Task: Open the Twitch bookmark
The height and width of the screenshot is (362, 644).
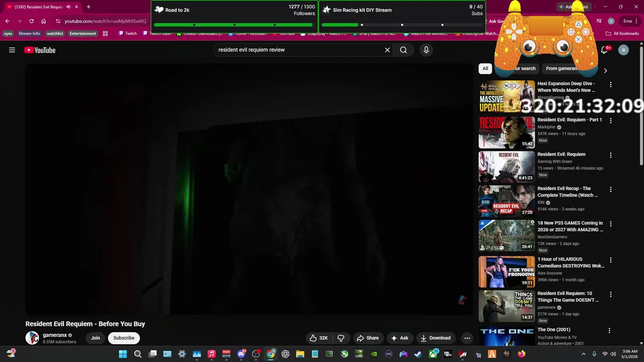Action: [128, 34]
